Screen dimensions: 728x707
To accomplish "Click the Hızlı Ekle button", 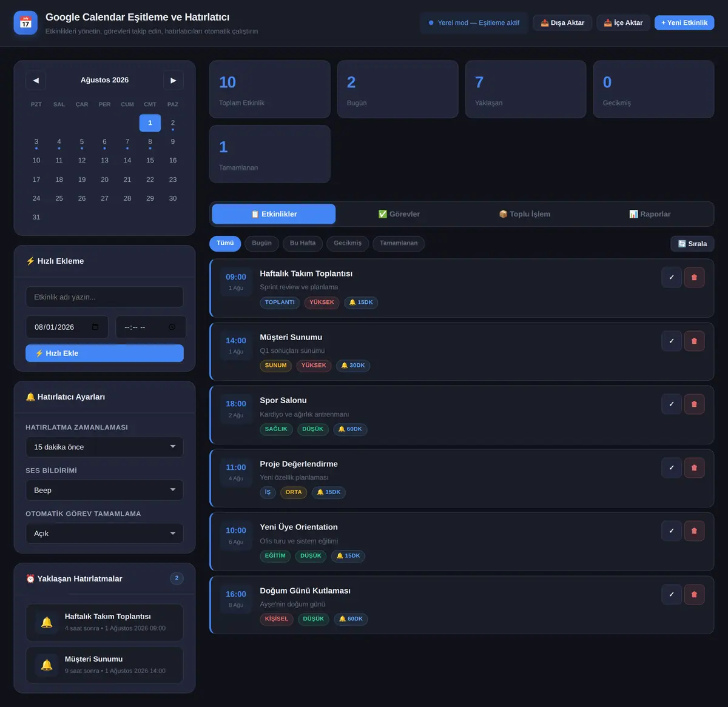I will [104, 353].
